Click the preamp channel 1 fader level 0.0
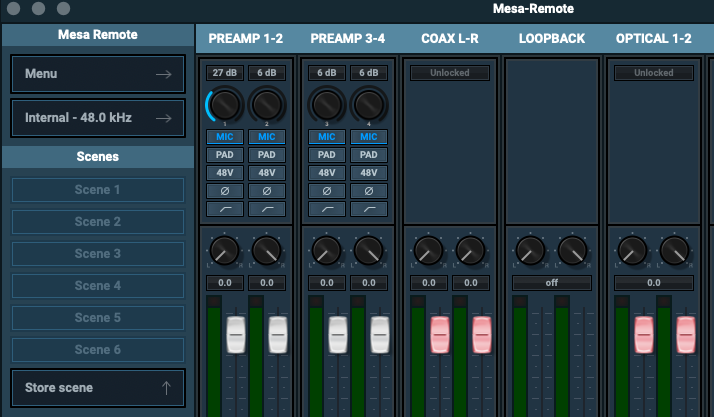Viewport: 714px width, 417px height. click(224, 283)
